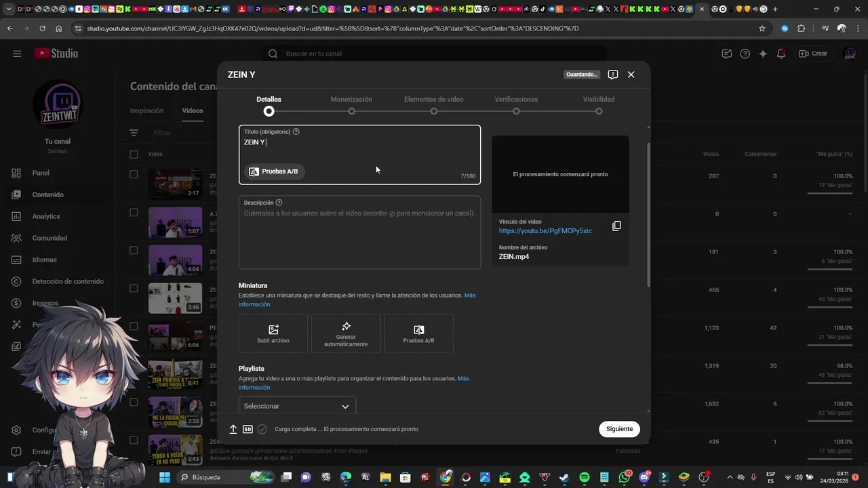Open the Studio help icon in top bar
Screen dimensions: 868x488
pos(745,54)
